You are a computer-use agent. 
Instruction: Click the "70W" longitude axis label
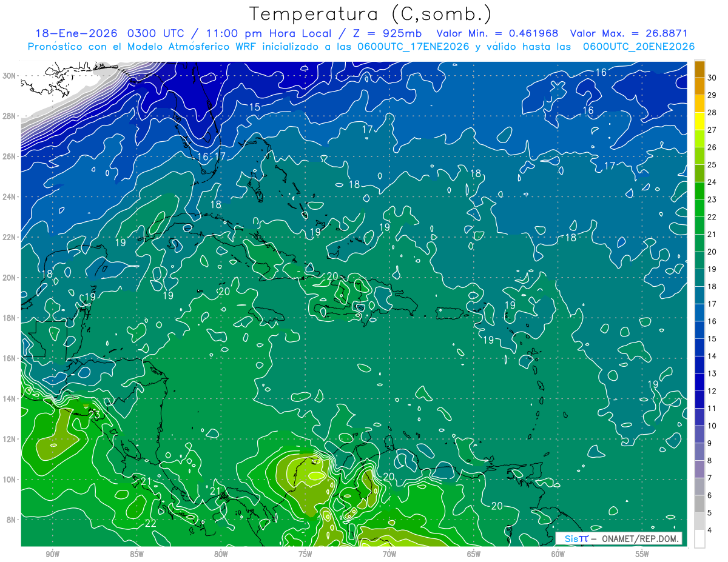389,554
